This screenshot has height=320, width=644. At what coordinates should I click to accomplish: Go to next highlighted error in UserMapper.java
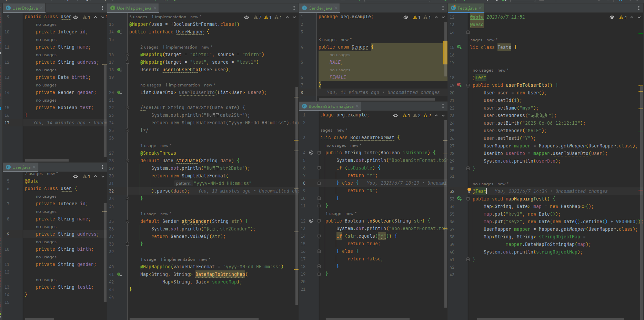294,17
